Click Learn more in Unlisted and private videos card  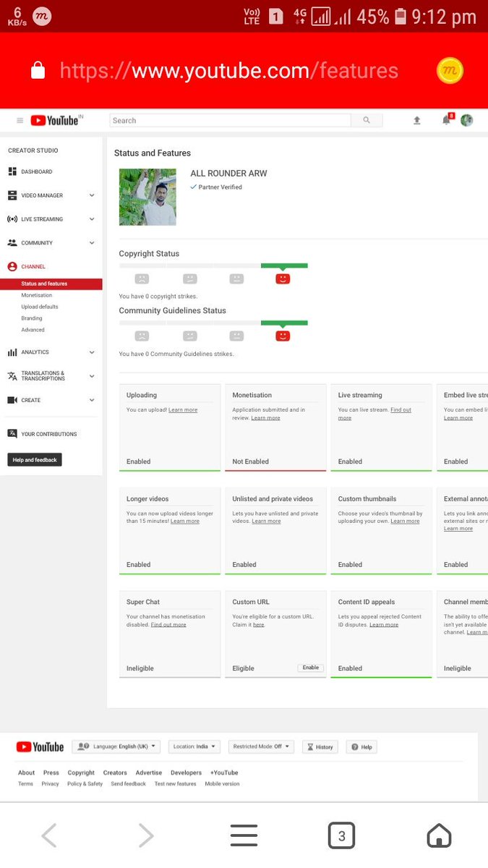(x=266, y=522)
